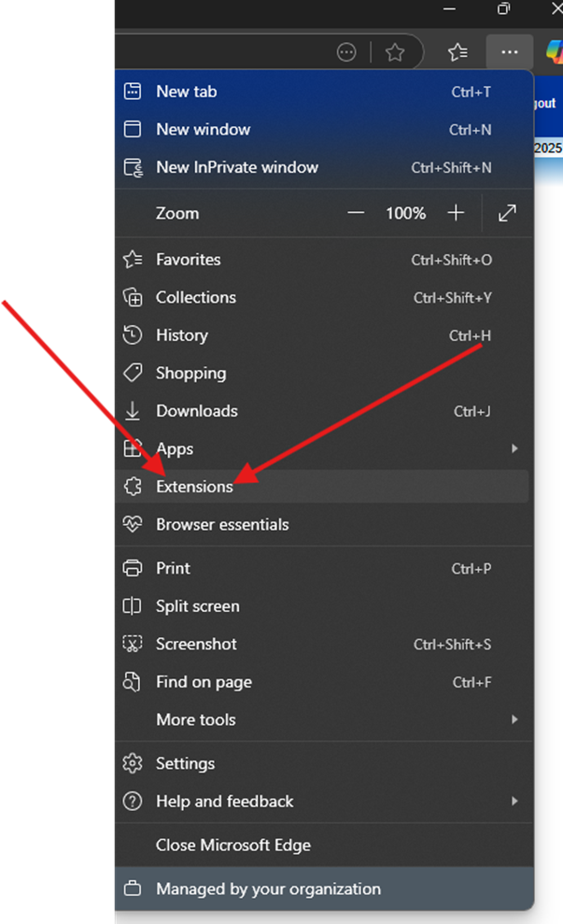Click the New tab icon
The width and height of the screenshot is (563, 924).
(133, 92)
